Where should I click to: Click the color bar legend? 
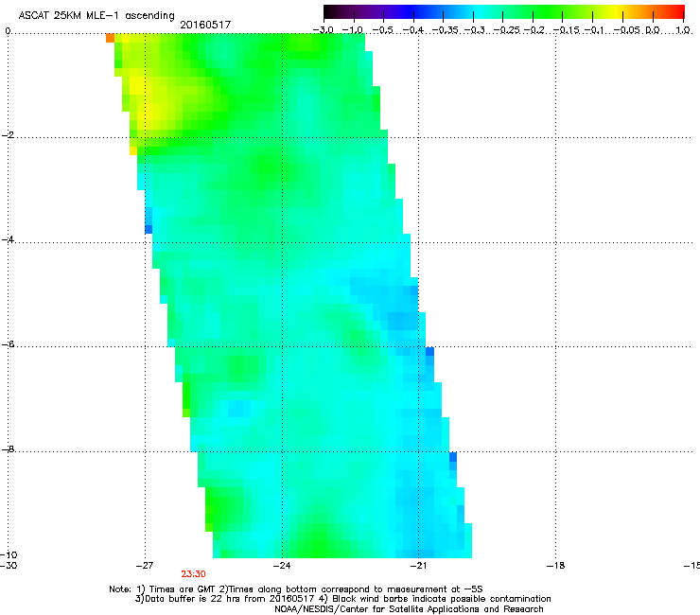coord(503,12)
